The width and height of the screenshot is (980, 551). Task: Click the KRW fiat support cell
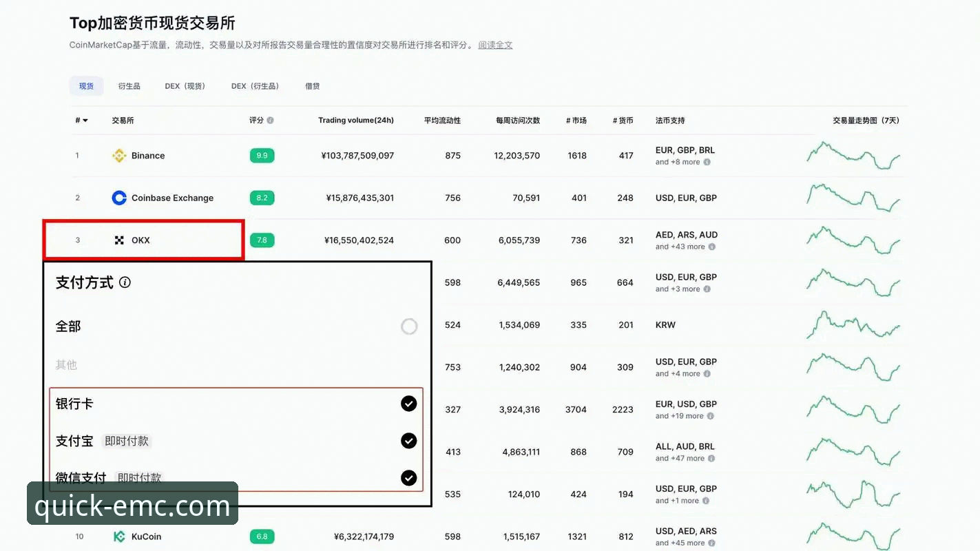665,325
